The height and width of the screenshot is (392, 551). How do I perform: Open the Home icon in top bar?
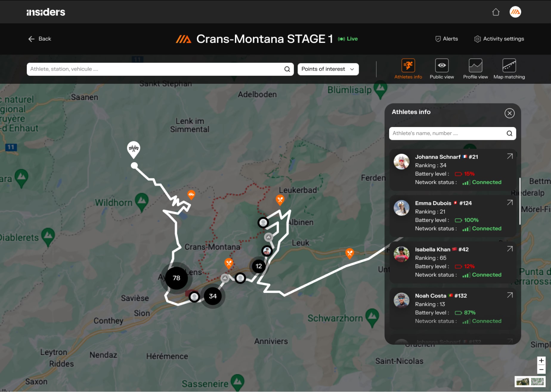pos(496,12)
